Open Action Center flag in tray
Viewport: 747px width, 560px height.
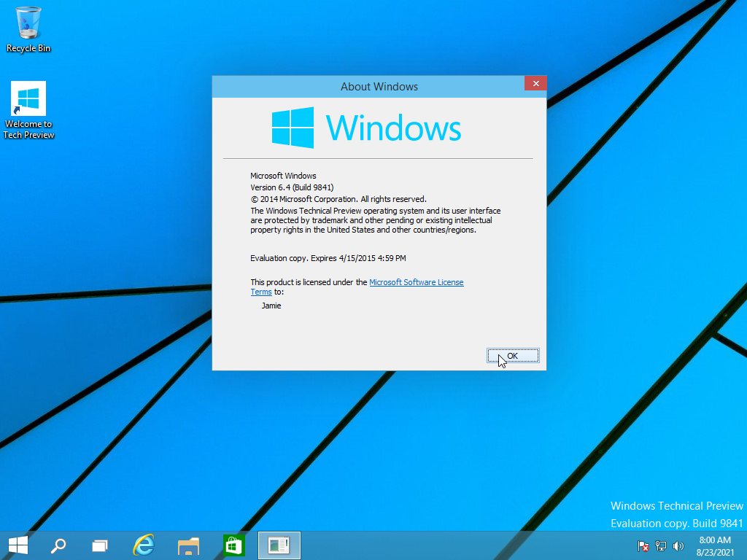click(x=643, y=545)
